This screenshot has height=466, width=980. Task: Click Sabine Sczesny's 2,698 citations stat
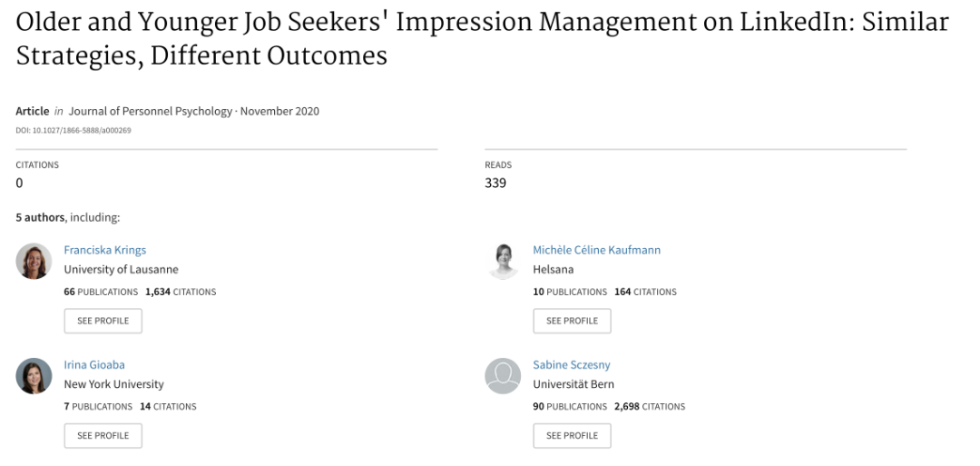pos(650,407)
